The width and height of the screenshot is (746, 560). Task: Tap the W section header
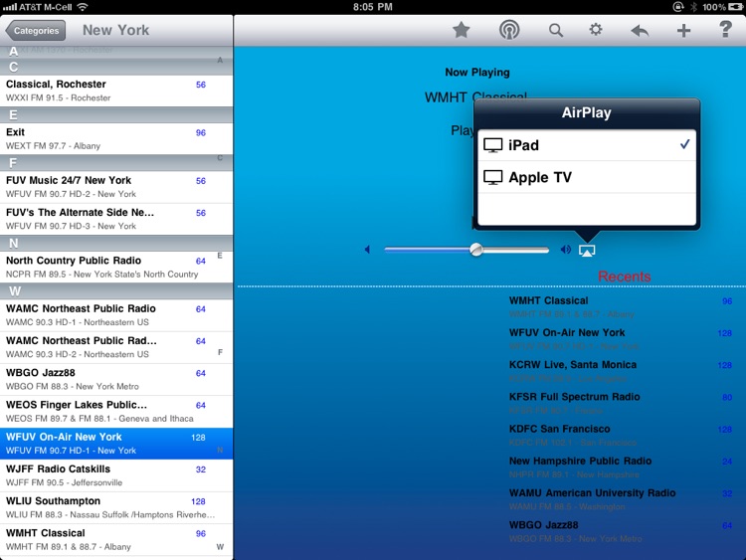tap(116, 291)
